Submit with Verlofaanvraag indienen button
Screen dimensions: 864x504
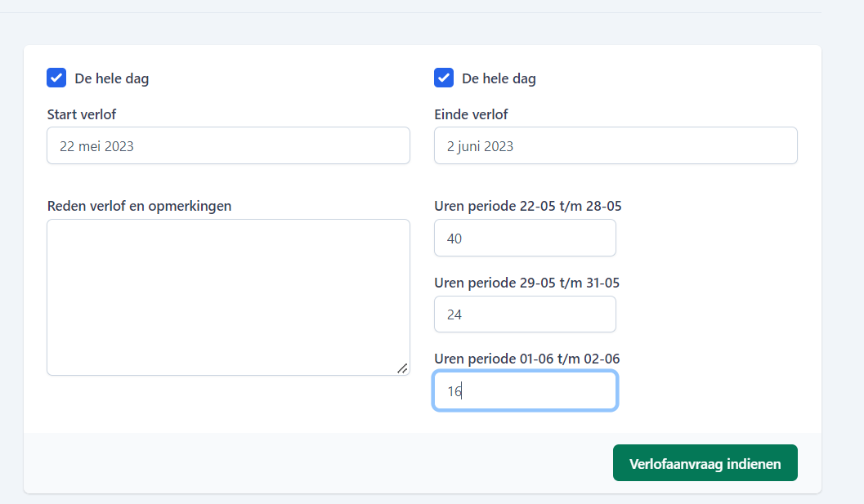pyautogui.click(x=705, y=462)
